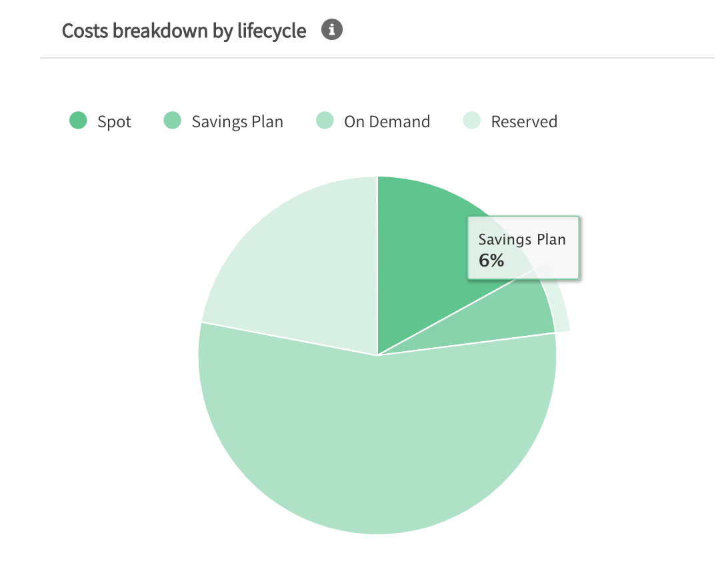Screen dimensions: 728x565
Task: Toggle the Spot series via its label
Action: (115, 122)
